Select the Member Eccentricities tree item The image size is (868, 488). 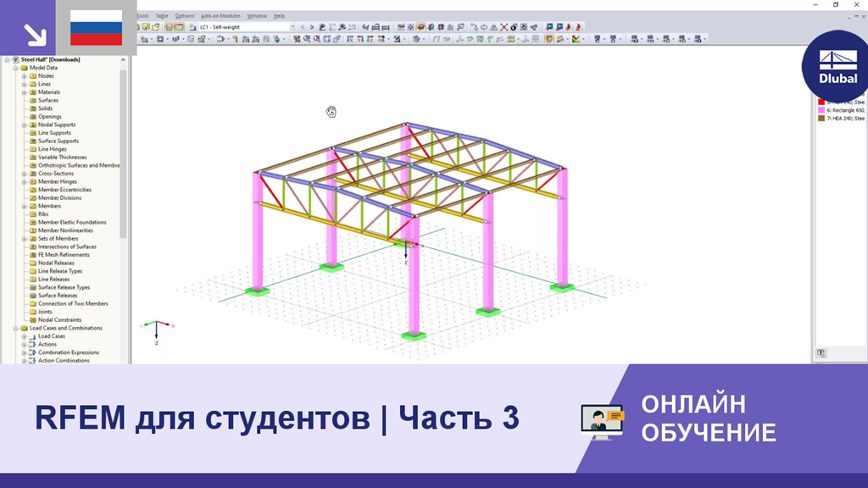64,190
